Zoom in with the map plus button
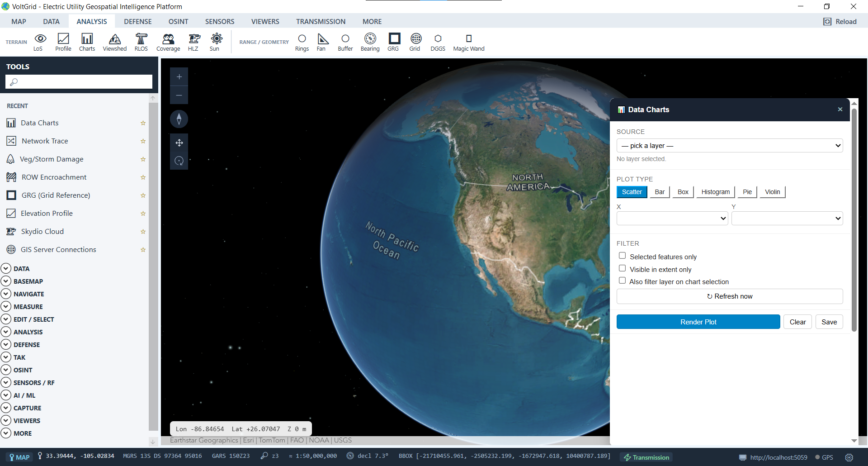Viewport: 868px width, 466px height. [x=179, y=77]
